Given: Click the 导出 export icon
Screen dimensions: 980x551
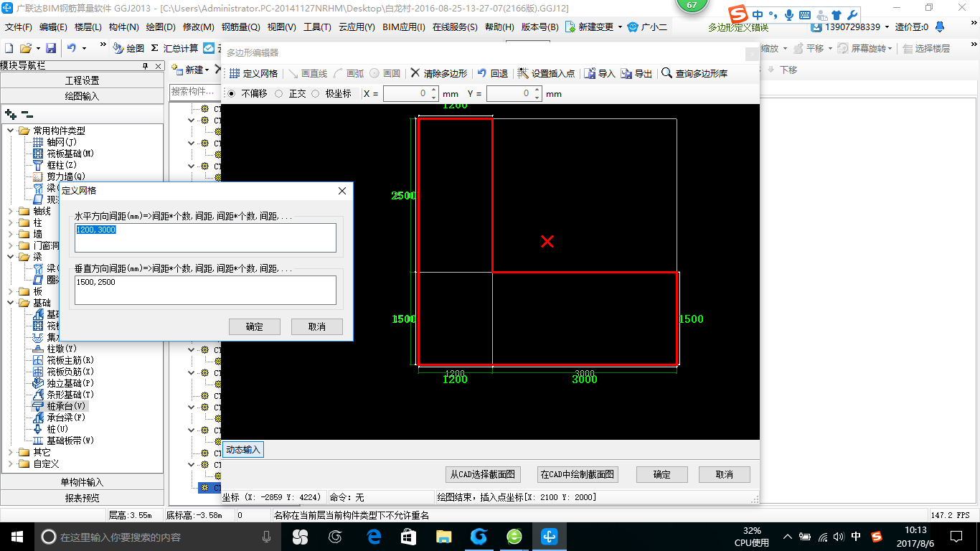Looking at the screenshot, I should (x=627, y=73).
